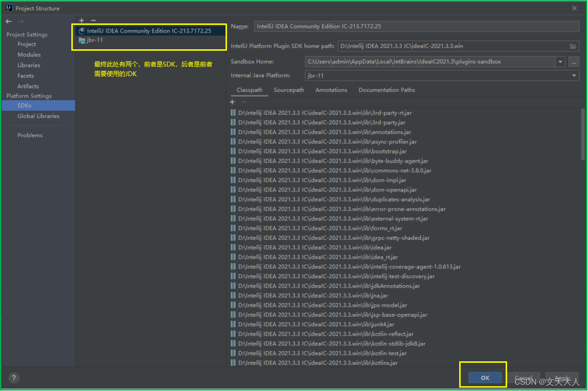Open the Documentation Paths tab

point(386,90)
